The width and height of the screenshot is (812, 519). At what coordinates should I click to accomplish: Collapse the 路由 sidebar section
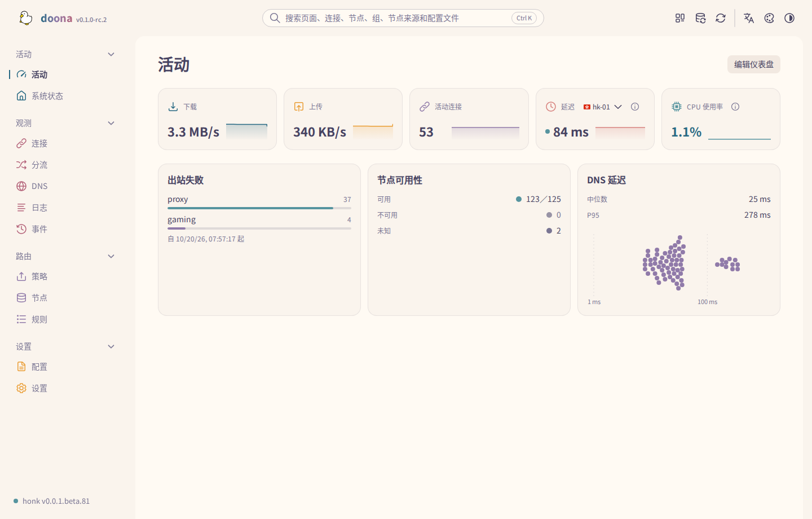[x=65, y=256]
